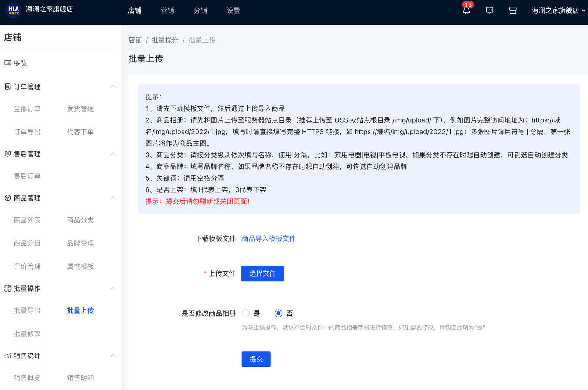Open the notification bell with 13 alerts
The image size is (588, 390).
[x=466, y=11]
